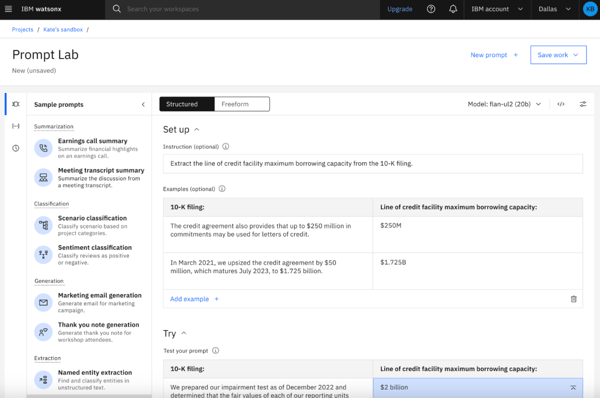Open the prompt variables bracket icon
This screenshot has width=600, height=398.
tap(16, 126)
